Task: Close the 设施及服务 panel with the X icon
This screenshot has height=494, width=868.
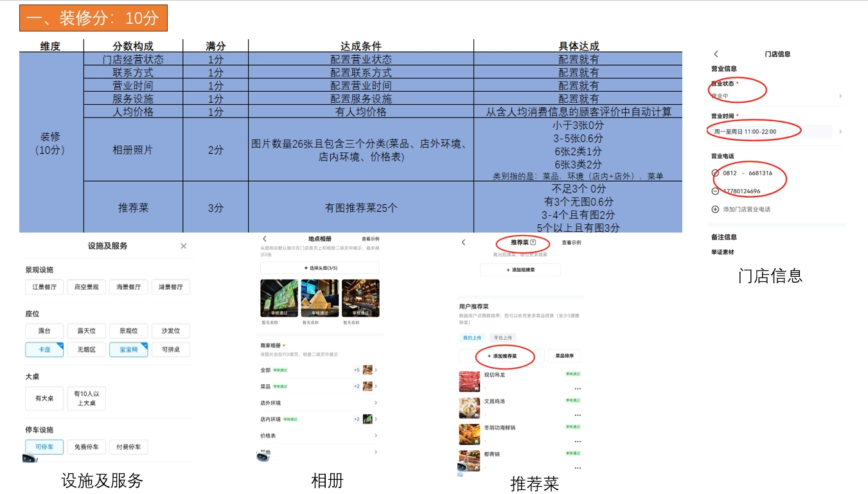Action: pos(183,246)
